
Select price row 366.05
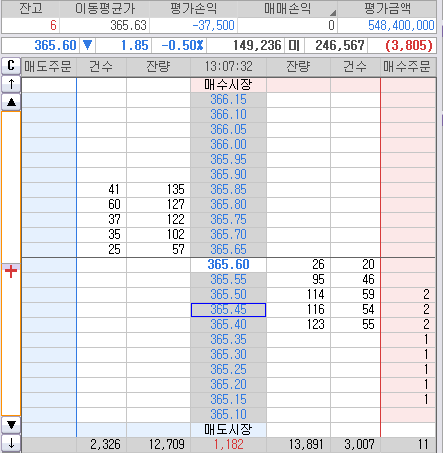click(x=228, y=130)
